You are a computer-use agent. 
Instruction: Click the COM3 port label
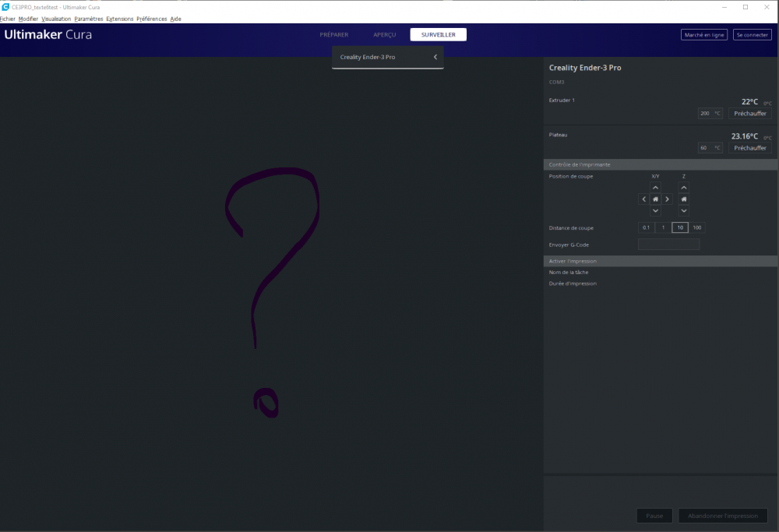coord(556,82)
